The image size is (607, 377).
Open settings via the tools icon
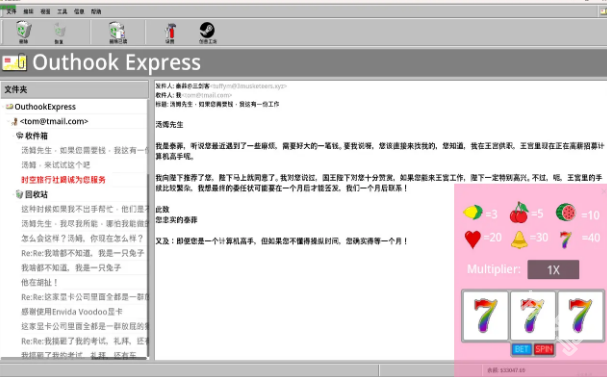click(170, 31)
